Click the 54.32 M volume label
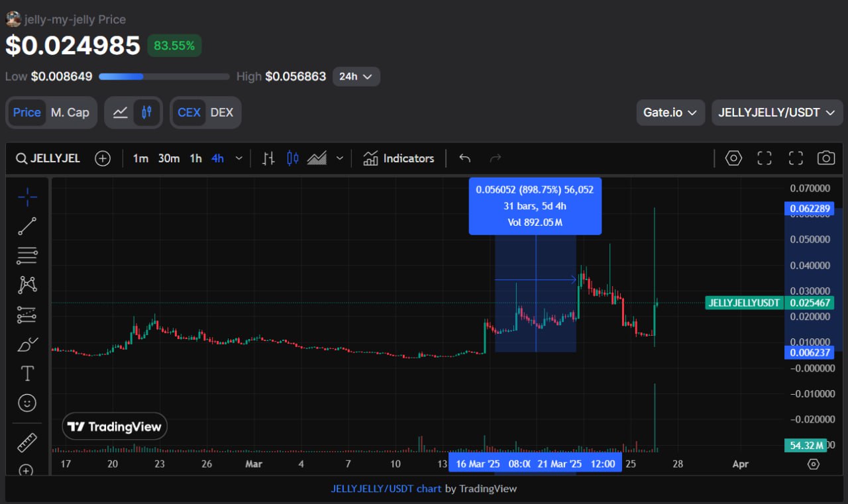 pyautogui.click(x=806, y=445)
